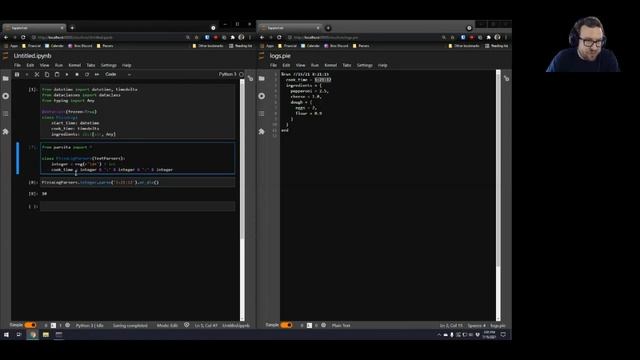Open Calendar bookmark in left browser
Image resolution: width=640 pixels, height=360 pixels.
[54, 46]
